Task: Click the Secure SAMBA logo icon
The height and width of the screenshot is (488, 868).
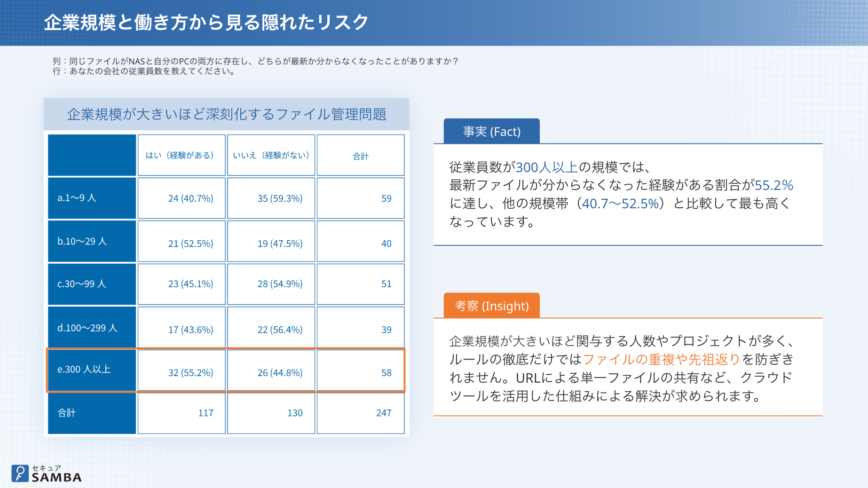Action: (20, 473)
